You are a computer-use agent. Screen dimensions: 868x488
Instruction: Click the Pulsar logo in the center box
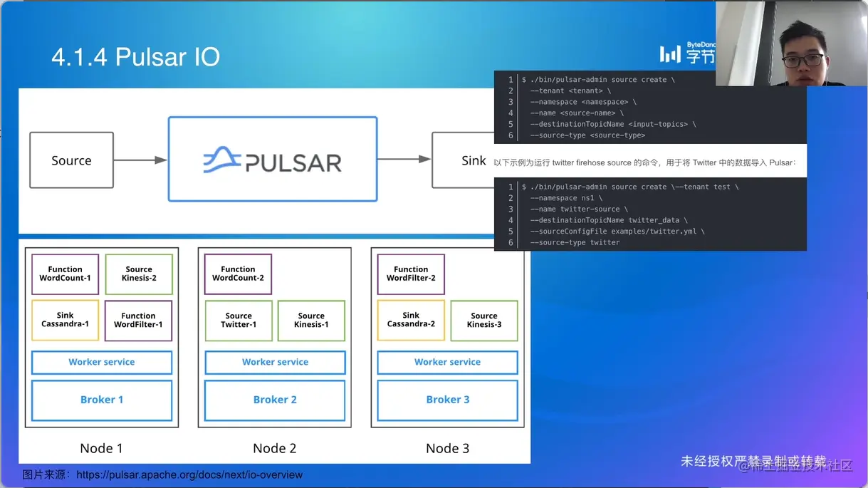[x=272, y=160]
